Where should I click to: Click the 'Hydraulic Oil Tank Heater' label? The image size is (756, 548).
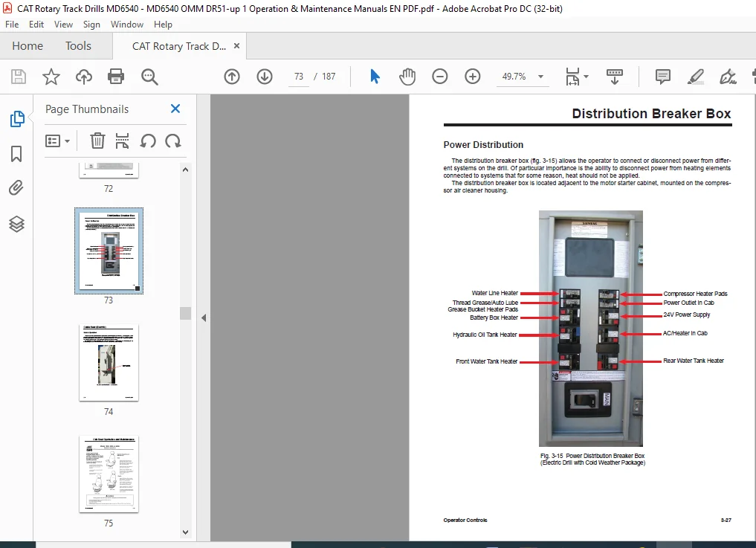485,335
